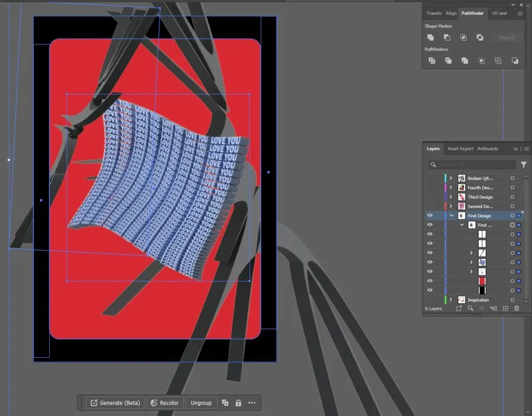
Task: Open more options in contextual task bar
Action: [252, 403]
